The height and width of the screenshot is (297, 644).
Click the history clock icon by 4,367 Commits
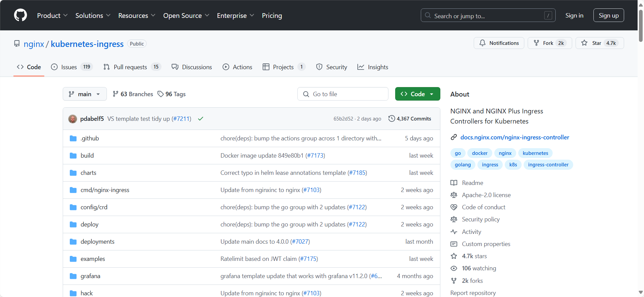coord(391,118)
